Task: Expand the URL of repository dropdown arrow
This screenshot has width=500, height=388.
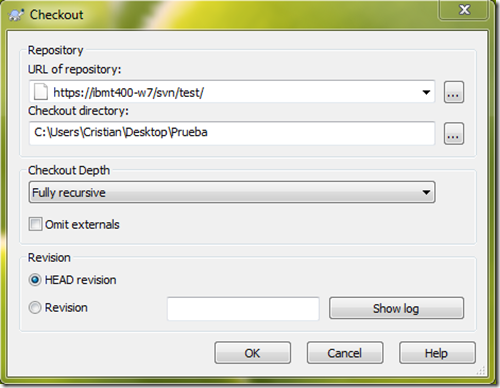Action: click(426, 92)
